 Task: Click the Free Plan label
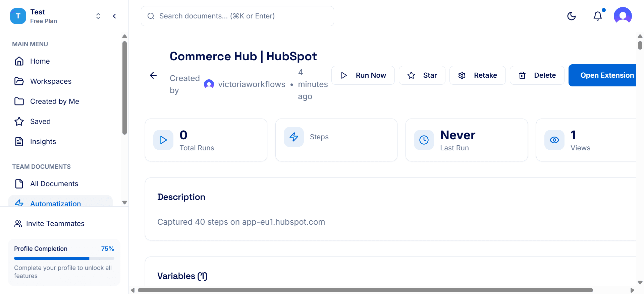coord(44,21)
